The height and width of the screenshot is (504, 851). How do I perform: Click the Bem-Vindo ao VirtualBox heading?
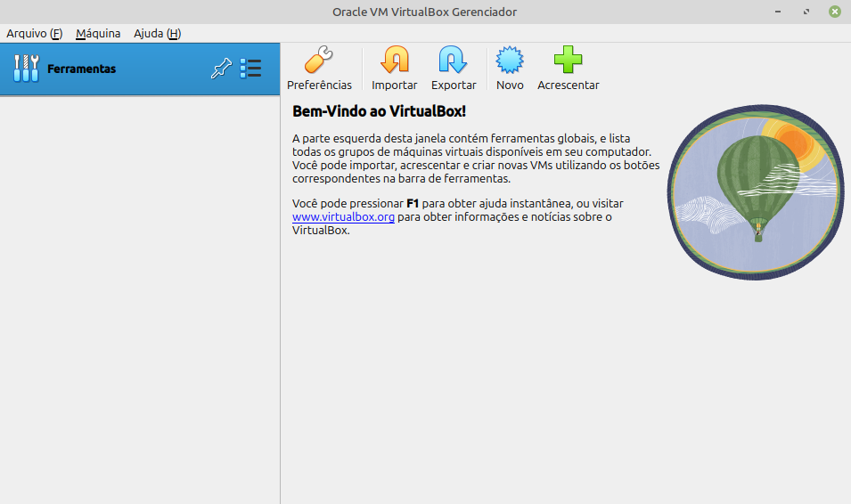(379, 111)
